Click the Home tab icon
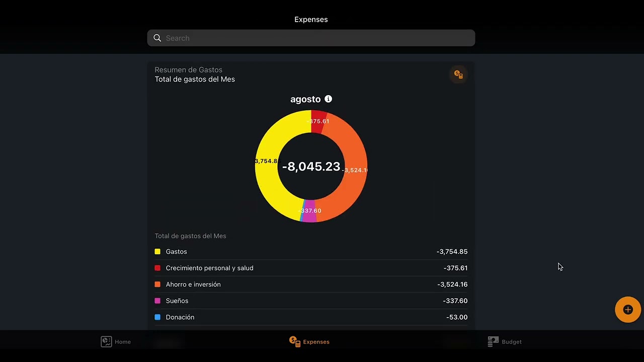The width and height of the screenshot is (644, 362). coord(106,342)
